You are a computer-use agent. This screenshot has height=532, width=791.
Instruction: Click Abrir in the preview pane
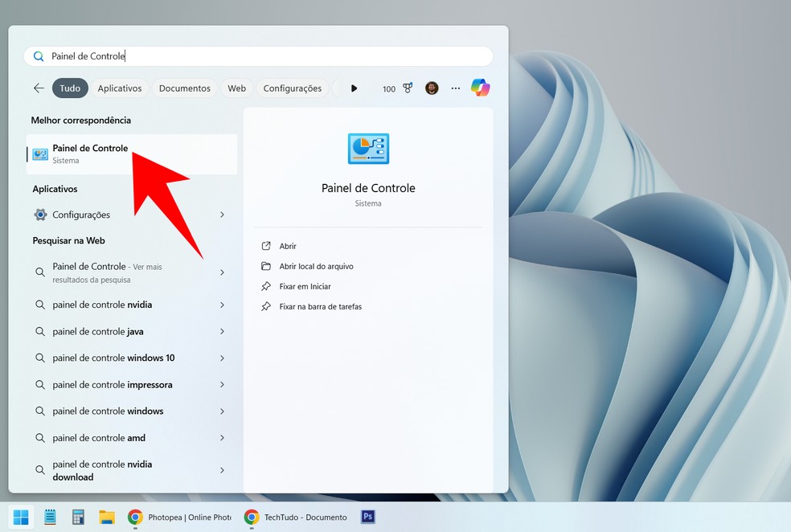tap(288, 246)
